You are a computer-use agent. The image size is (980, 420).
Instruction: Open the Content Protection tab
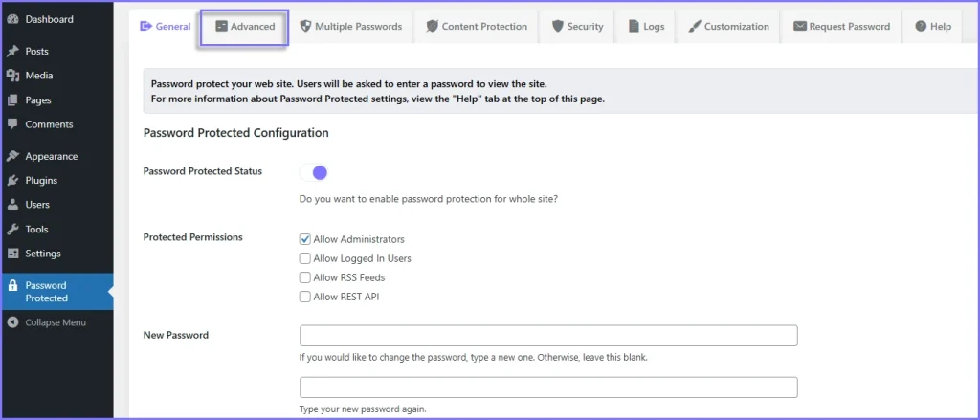point(476,27)
